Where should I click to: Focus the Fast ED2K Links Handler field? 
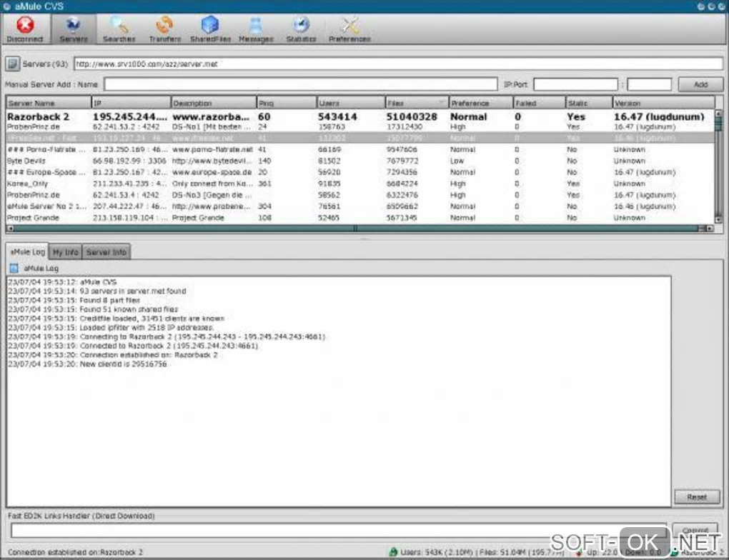[x=340, y=530]
